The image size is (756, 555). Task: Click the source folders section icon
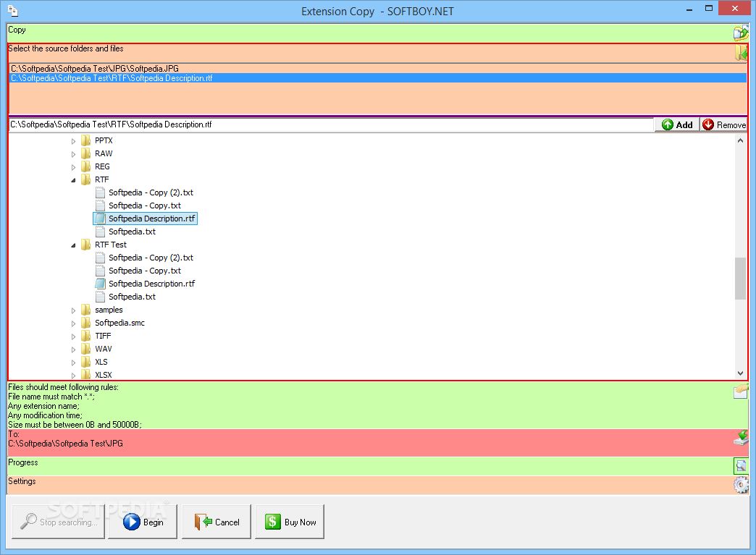[741, 52]
